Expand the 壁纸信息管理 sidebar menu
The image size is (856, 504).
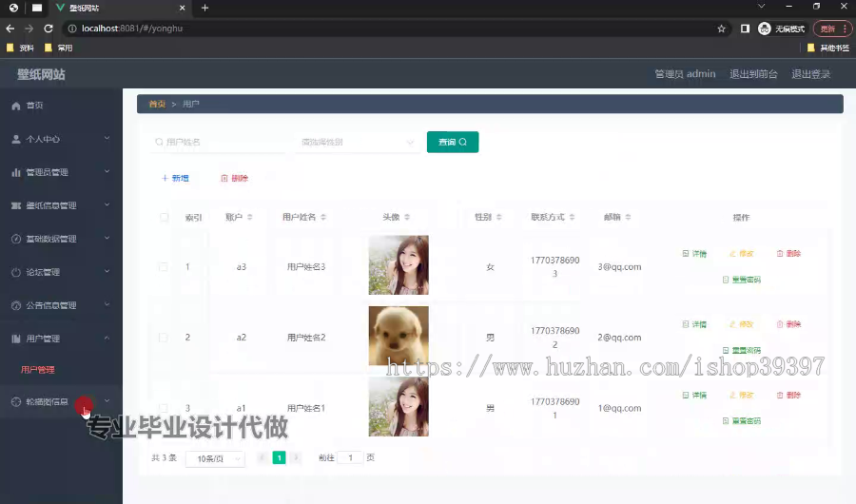tap(61, 205)
